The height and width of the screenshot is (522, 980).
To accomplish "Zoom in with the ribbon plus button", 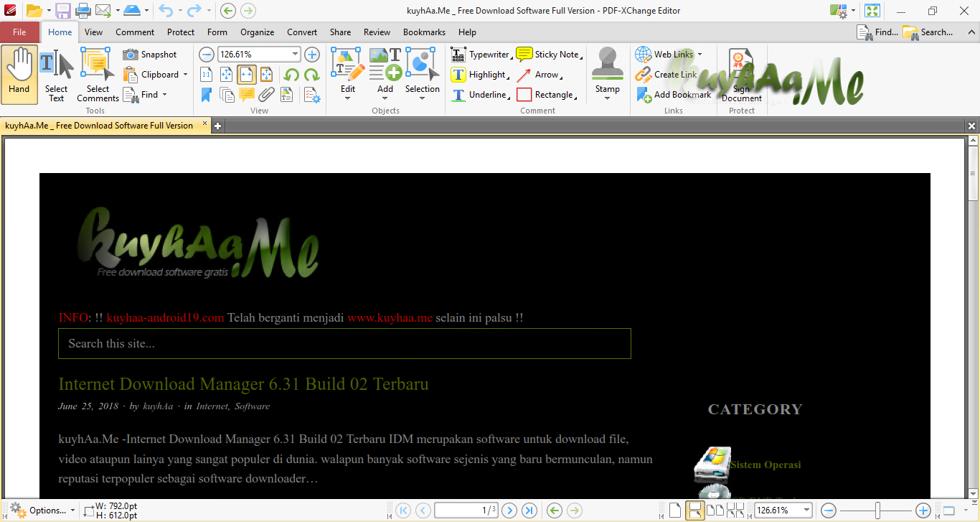I will (312, 55).
